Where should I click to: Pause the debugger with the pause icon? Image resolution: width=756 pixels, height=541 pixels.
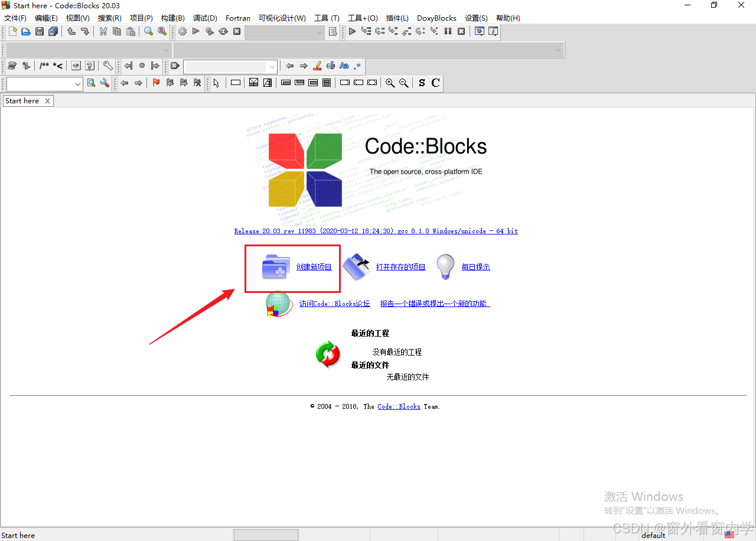point(448,32)
